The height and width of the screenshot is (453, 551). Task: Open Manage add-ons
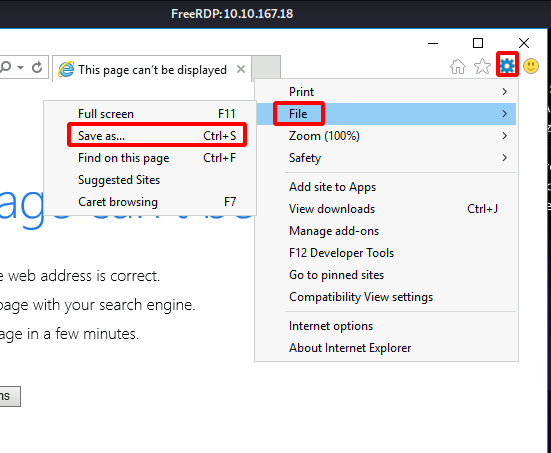pyautogui.click(x=386, y=231)
